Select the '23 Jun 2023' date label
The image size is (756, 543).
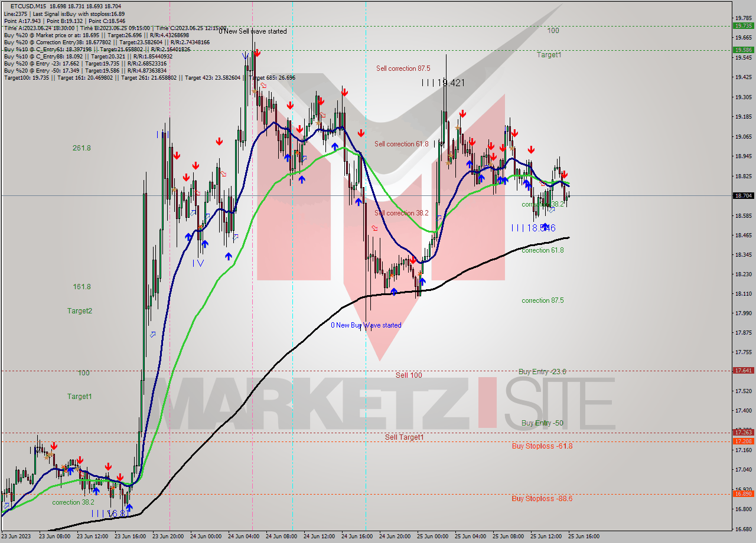coord(16,537)
